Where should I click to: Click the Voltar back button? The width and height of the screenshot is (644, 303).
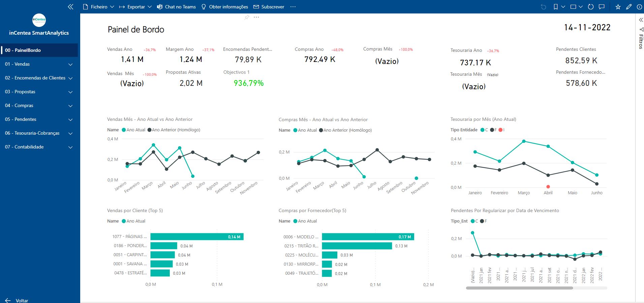[17, 300]
